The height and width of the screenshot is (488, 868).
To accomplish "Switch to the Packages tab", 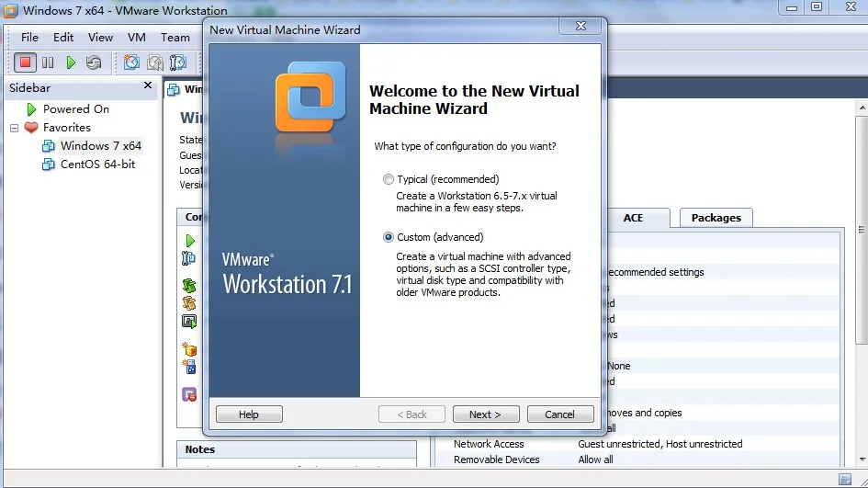I will [x=716, y=218].
